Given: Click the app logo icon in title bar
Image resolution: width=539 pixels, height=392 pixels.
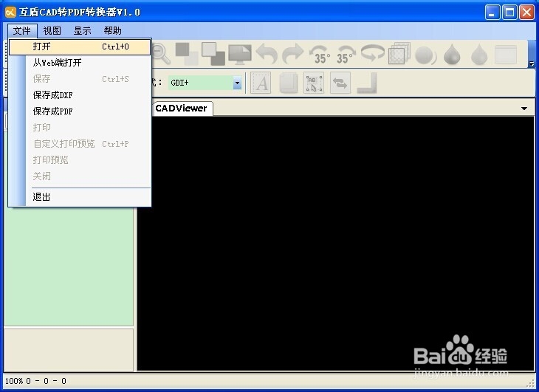Looking at the screenshot, I should click(10, 13).
